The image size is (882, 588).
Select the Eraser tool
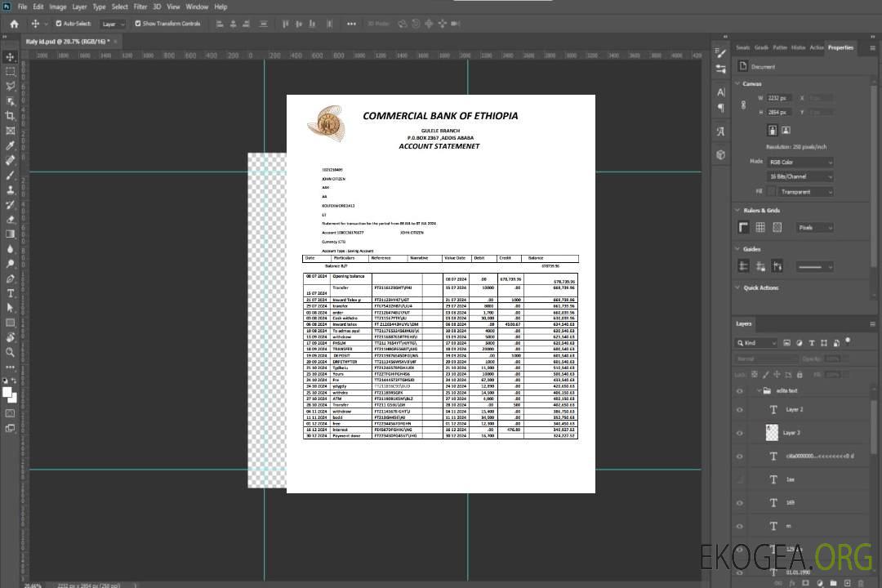click(10, 220)
